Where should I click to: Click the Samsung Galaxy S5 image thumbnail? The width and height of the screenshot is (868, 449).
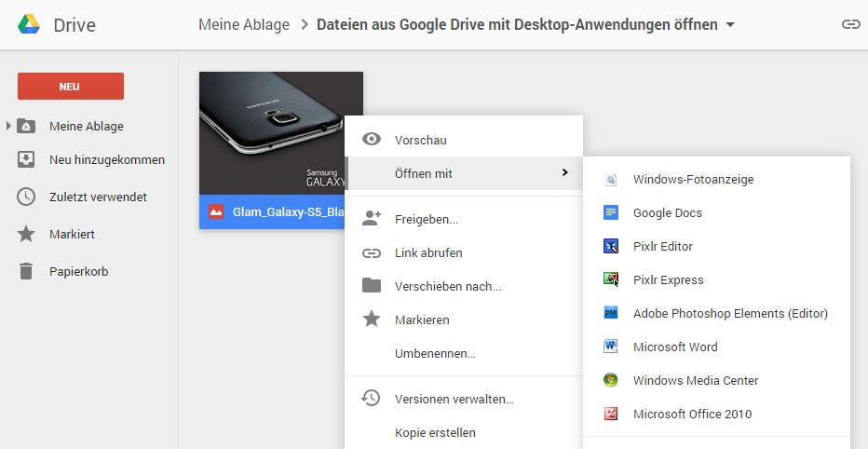point(270,132)
